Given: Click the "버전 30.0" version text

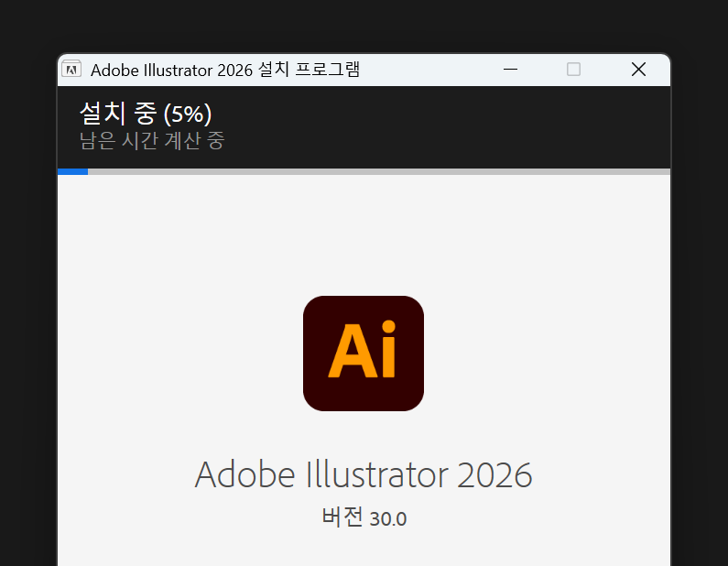Looking at the screenshot, I should click(364, 517).
